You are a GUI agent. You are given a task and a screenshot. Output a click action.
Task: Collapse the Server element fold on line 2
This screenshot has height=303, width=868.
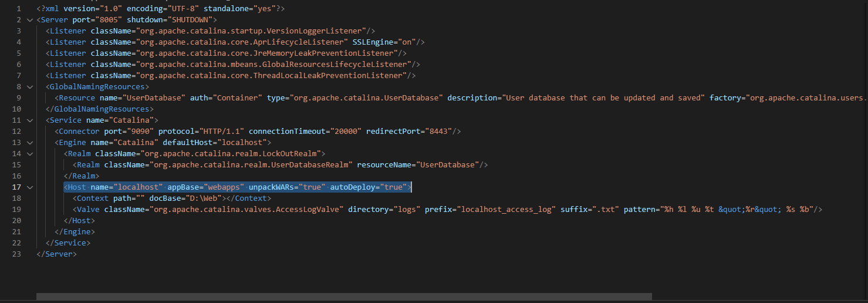(x=30, y=19)
